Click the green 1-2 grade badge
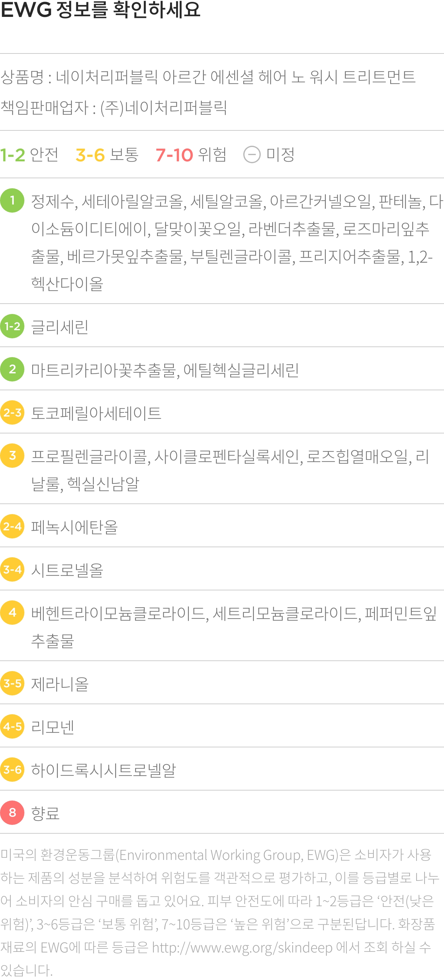444x980 pixels. tap(12, 326)
